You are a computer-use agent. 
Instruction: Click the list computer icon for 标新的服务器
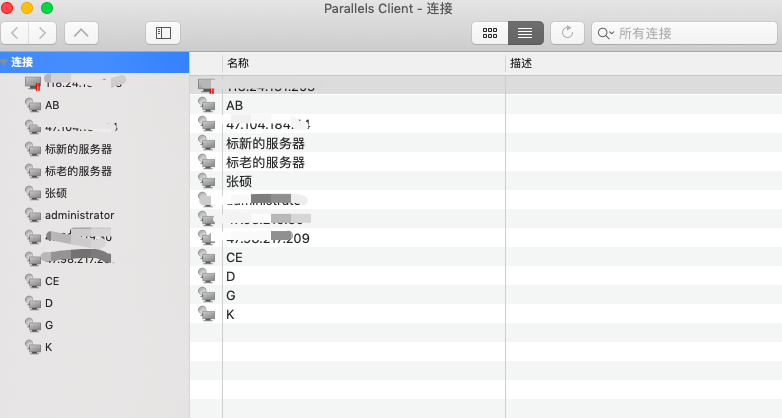(206, 143)
